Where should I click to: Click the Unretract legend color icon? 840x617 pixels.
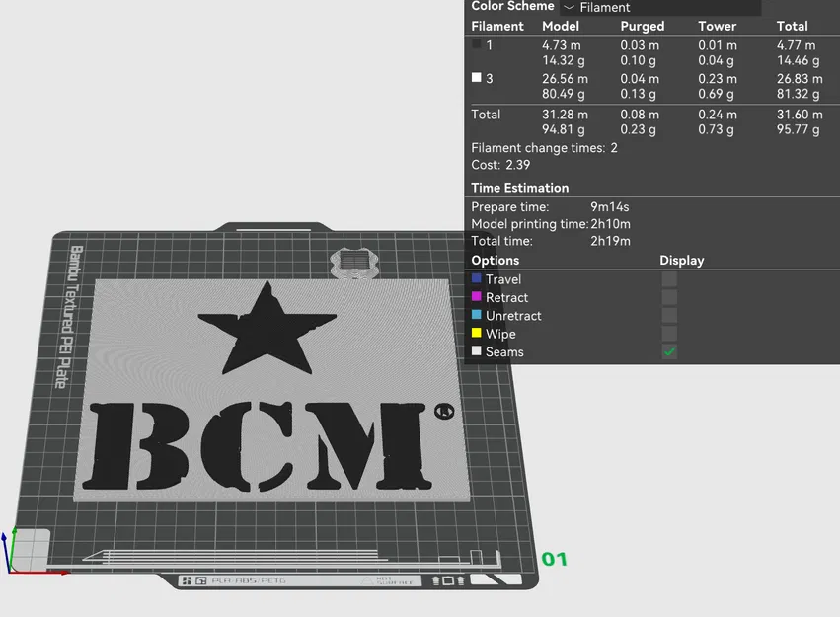pyautogui.click(x=478, y=315)
